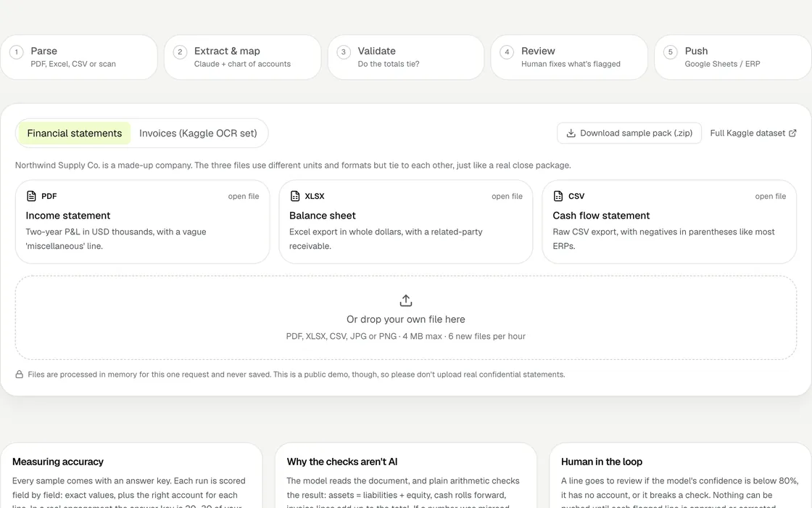Viewport: 812px width, 508px height.
Task: Click 'Google Sheets / ERP' subtitle text
Action: coord(722,64)
